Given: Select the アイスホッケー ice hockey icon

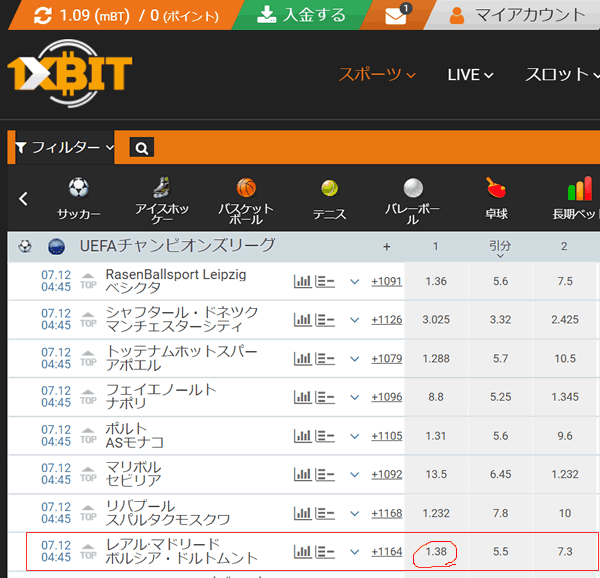Looking at the screenshot, I should (162, 200).
